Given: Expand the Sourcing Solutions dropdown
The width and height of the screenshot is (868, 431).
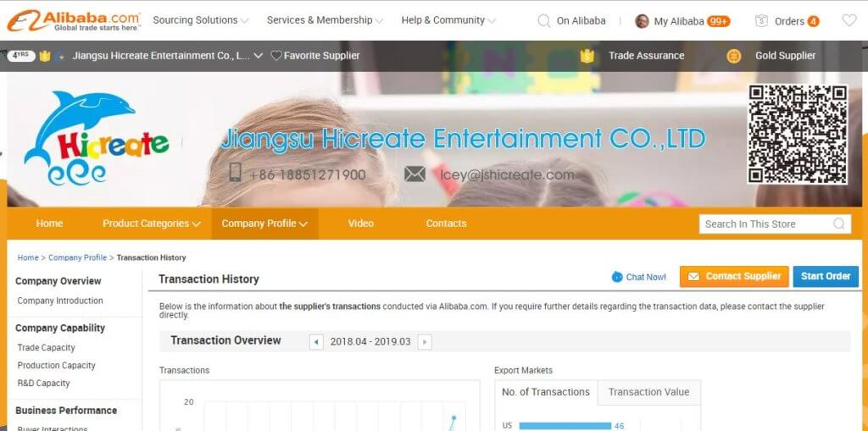Looking at the screenshot, I should point(201,20).
